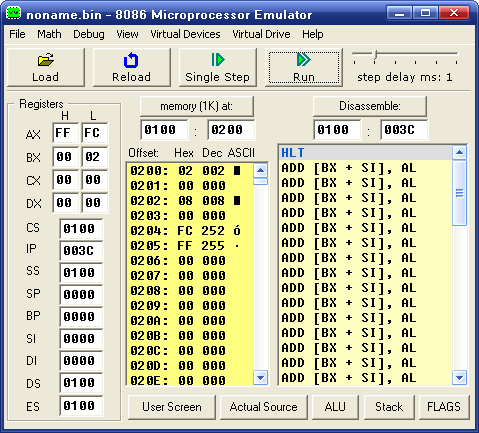Click the SI register field
Viewport: 479px width, 433px height.
(x=81, y=339)
